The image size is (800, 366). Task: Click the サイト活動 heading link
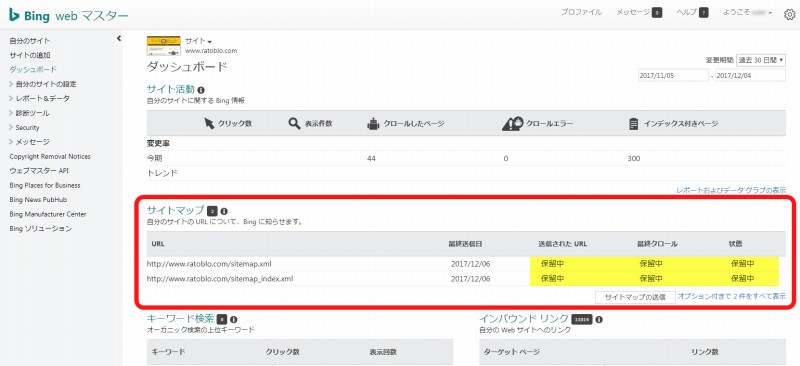coord(170,89)
